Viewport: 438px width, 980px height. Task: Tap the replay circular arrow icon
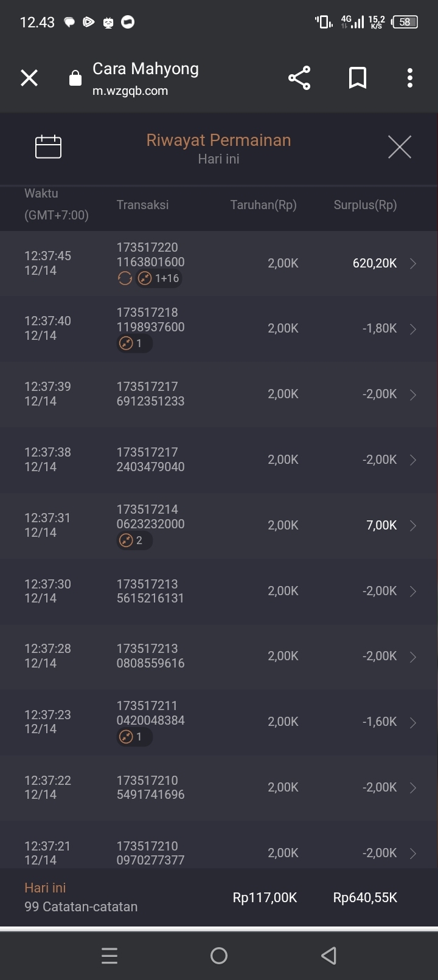[125, 278]
